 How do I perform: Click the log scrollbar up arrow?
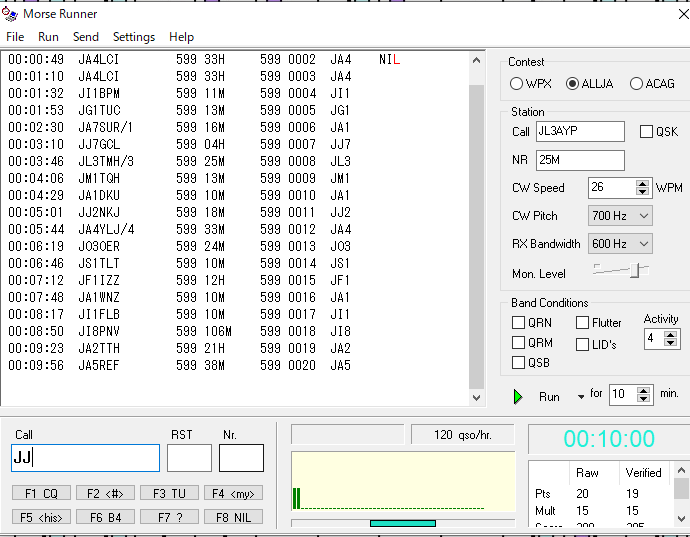pos(477,60)
